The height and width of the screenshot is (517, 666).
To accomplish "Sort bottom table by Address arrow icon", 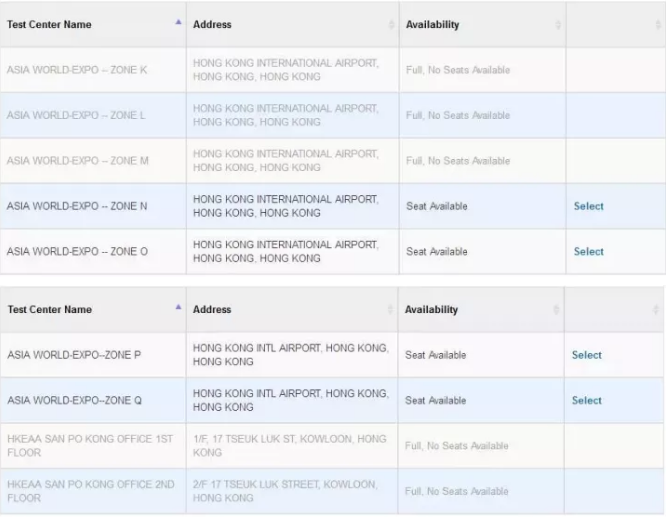I will click(390, 309).
